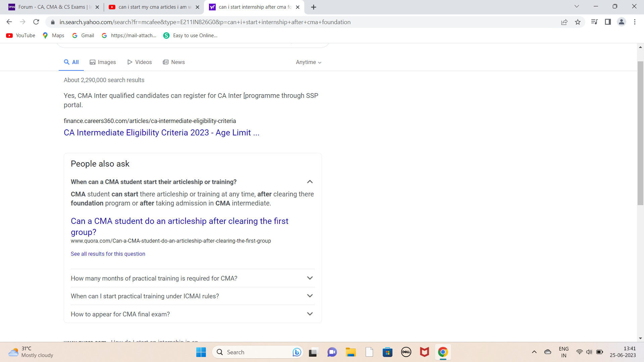Collapse the CMA articleship question answer
Image resolution: width=644 pixels, height=362 pixels.
[310, 182]
